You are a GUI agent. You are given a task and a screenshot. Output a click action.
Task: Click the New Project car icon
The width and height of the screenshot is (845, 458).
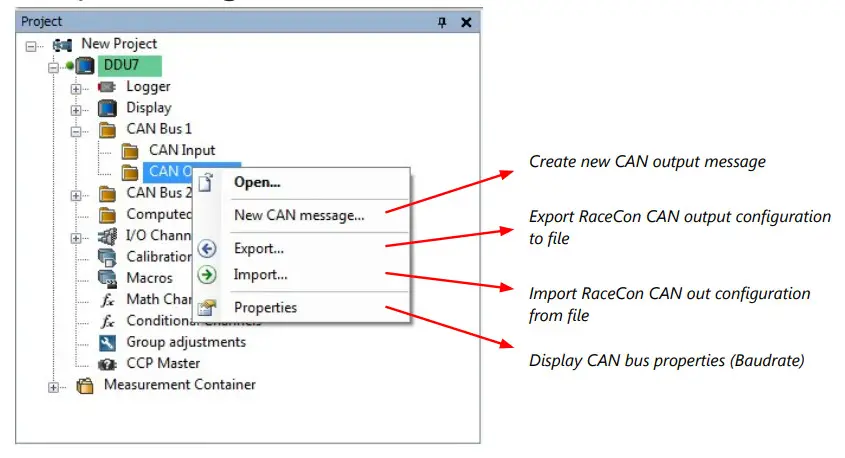[63, 45]
